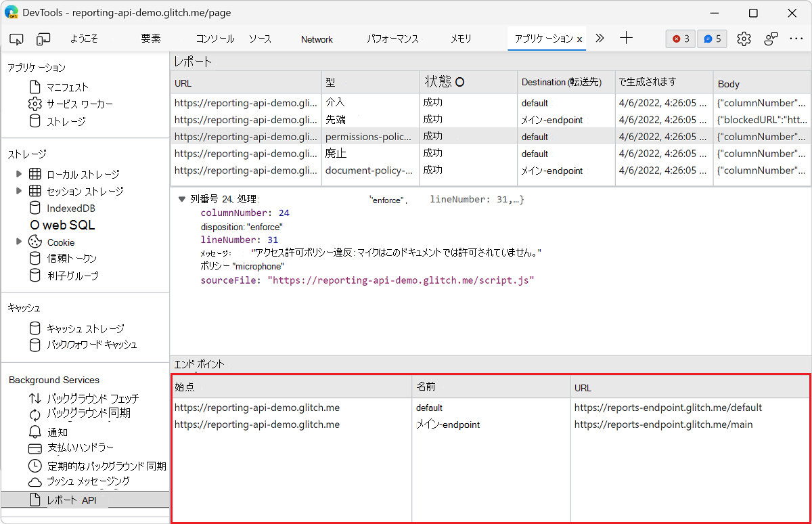This screenshot has width=812, height=524.
Task: Switch to the Network tab
Action: (317, 39)
